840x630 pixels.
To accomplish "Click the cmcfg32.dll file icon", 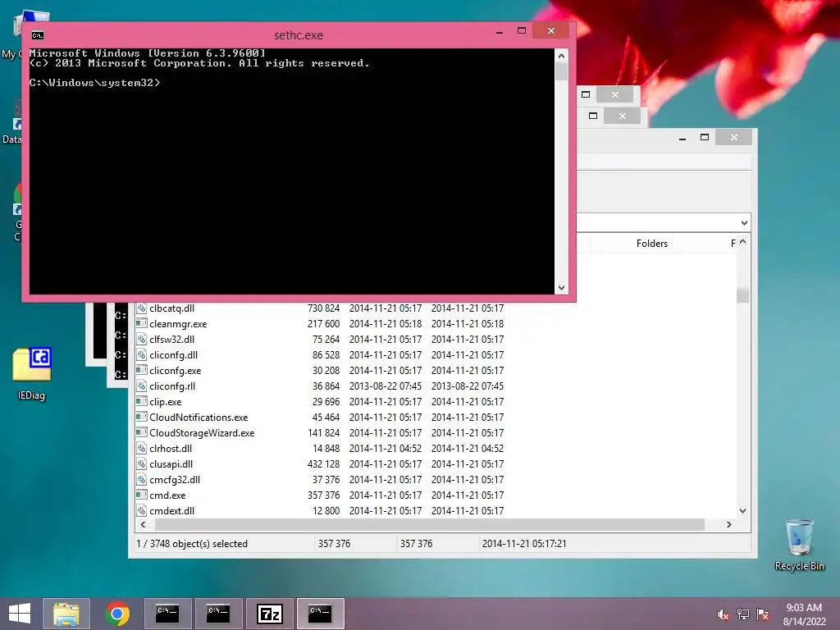I will tap(141, 479).
